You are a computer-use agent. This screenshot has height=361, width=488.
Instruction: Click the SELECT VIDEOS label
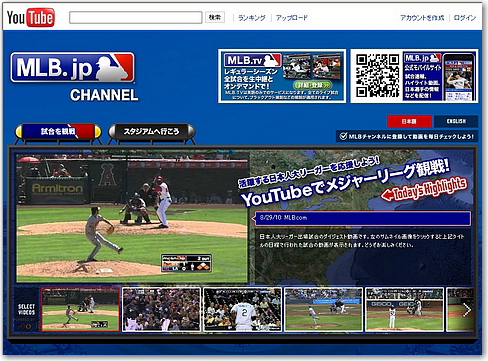click(x=27, y=309)
